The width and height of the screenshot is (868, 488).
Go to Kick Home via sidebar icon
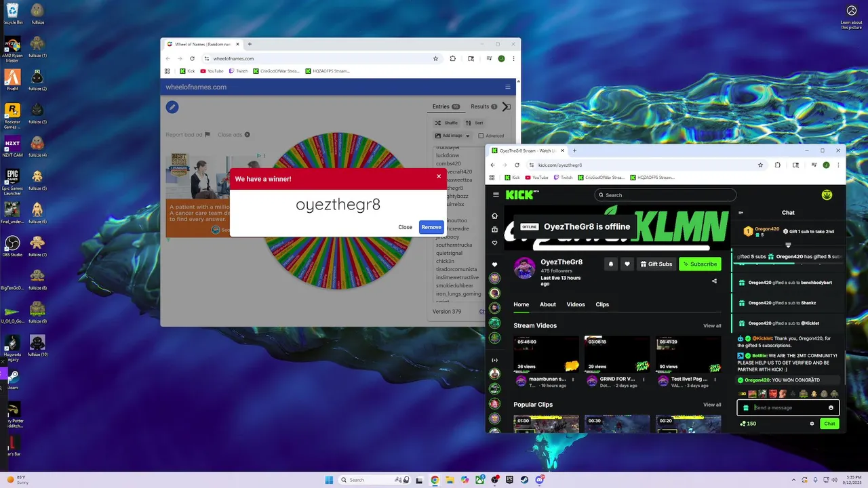point(495,216)
